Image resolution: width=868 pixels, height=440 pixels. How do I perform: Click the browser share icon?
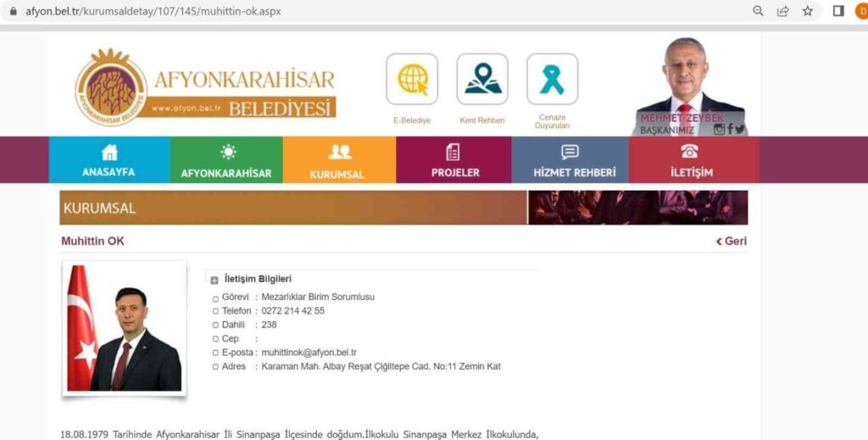782,11
